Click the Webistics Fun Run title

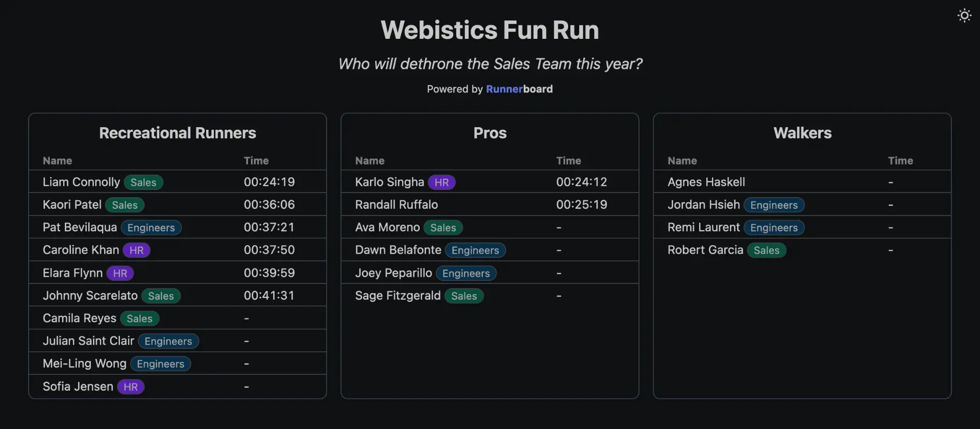pos(489,30)
